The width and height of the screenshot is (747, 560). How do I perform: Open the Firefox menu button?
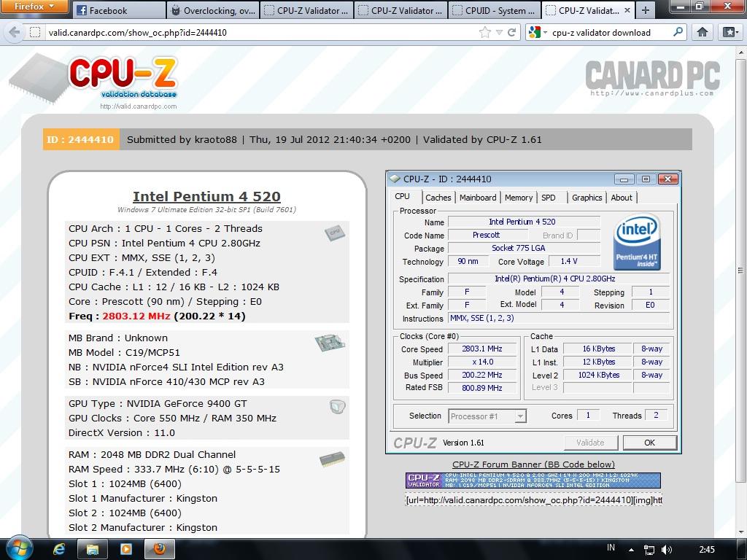click(x=33, y=6)
